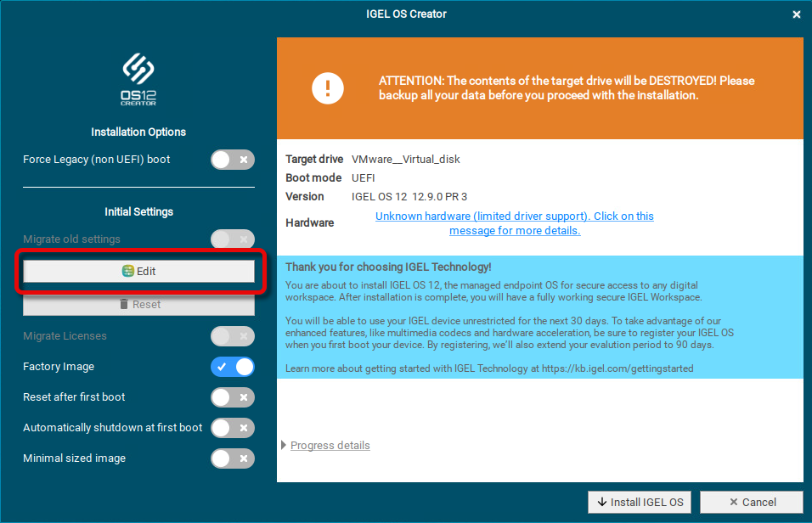Image resolution: width=812 pixels, height=523 pixels.
Task: Click the Initial Settings heading
Action: click(138, 211)
